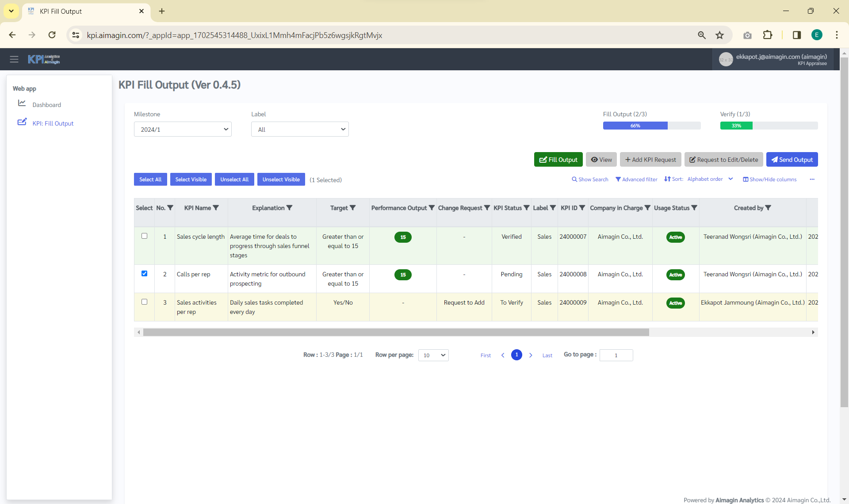Select the Sales activities per rep checkbox
The image size is (849, 504).
click(x=144, y=302)
